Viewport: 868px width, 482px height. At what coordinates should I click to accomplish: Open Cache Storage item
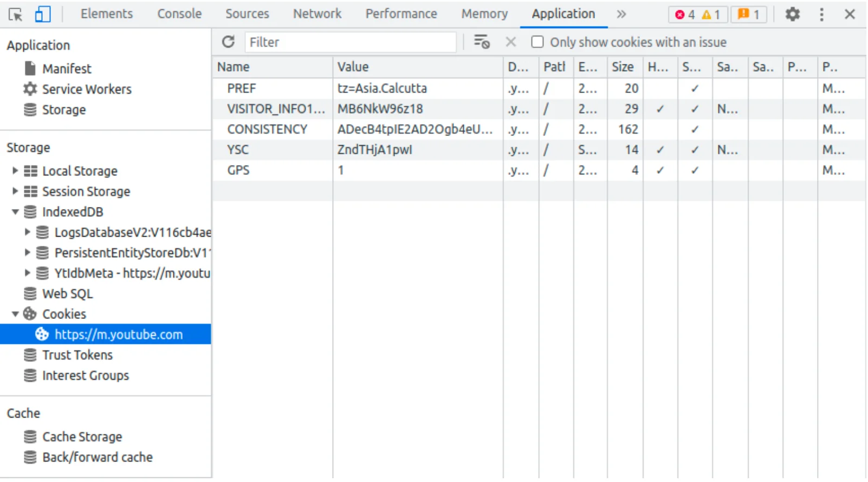tap(82, 437)
